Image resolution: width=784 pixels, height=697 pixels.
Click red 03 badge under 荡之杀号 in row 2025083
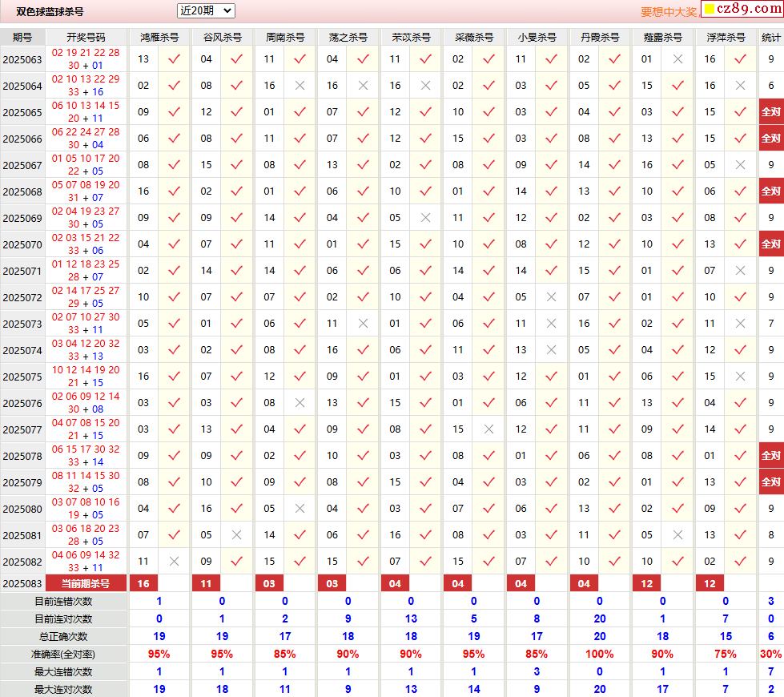tap(332, 583)
